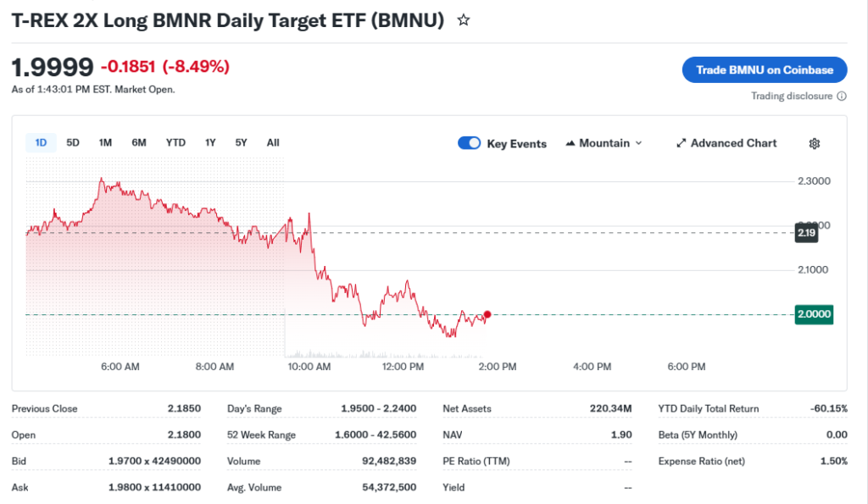This screenshot has height=504, width=868.
Task: Switch chart to 1Y range
Action: (x=210, y=142)
